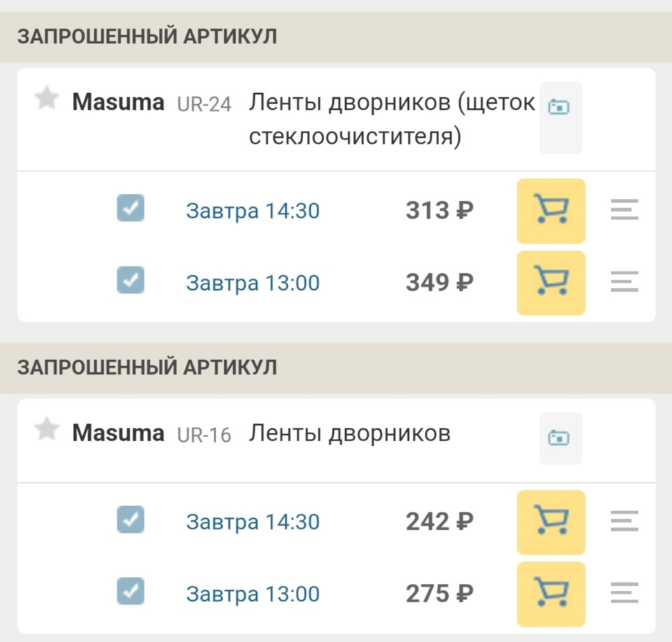Click the "Завтра 14:30" delivery time for UR-24
Image resolution: width=672 pixels, height=642 pixels.
click(x=253, y=211)
